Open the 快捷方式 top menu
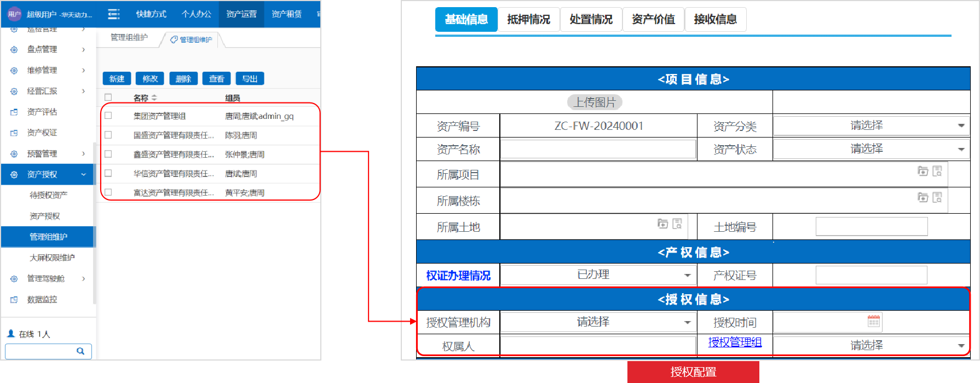The image size is (980, 383). pos(151,14)
